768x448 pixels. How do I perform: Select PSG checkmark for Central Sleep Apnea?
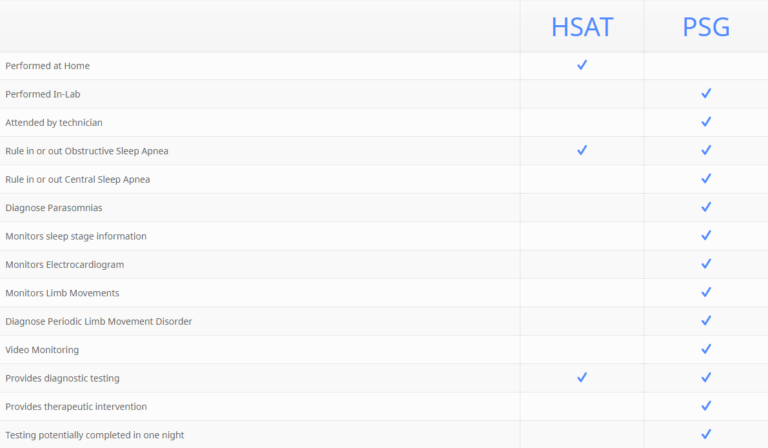(x=706, y=179)
